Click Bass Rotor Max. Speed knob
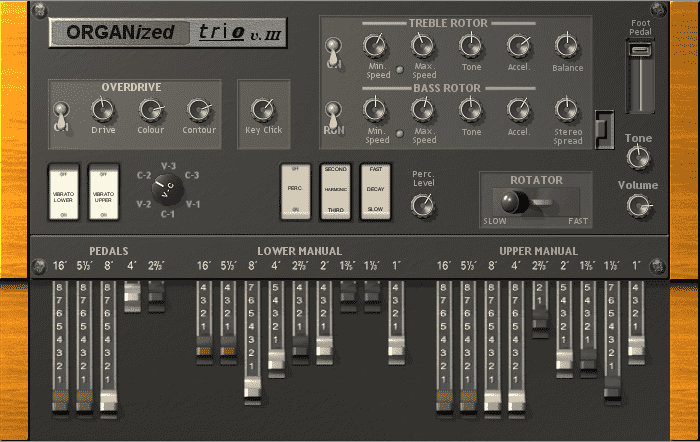The width and height of the screenshot is (700, 442). pos(423,110)
